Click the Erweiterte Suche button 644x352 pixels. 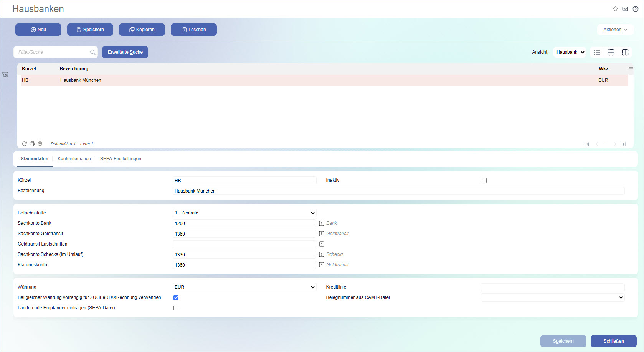pos(125,52)
